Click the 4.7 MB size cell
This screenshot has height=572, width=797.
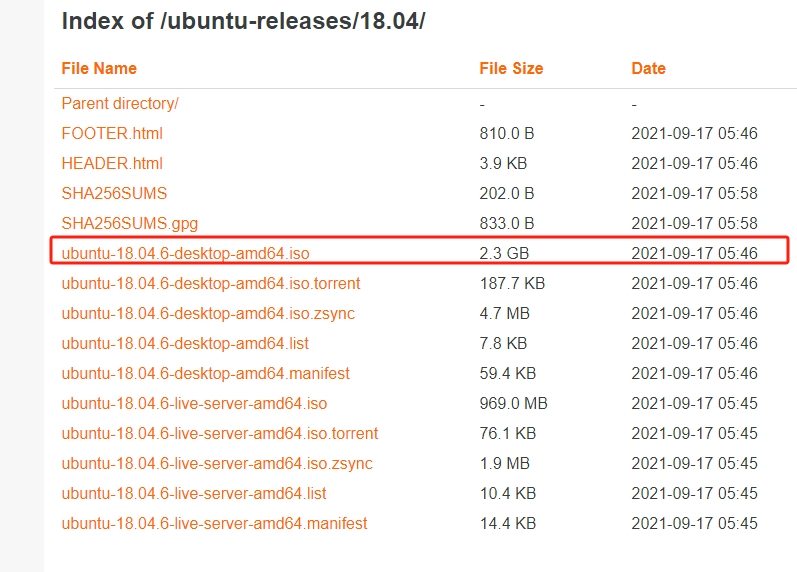(504, 313)
